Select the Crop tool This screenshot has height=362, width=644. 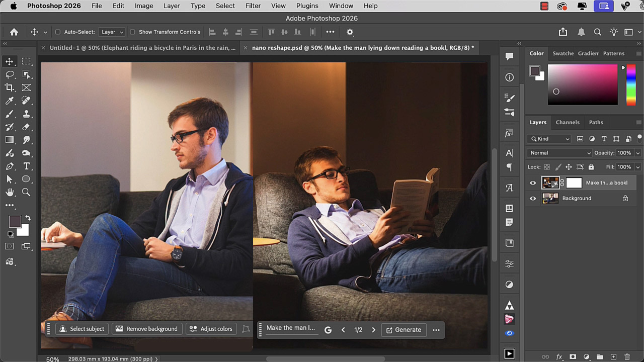pyautogui.click(x=10, y=87)
